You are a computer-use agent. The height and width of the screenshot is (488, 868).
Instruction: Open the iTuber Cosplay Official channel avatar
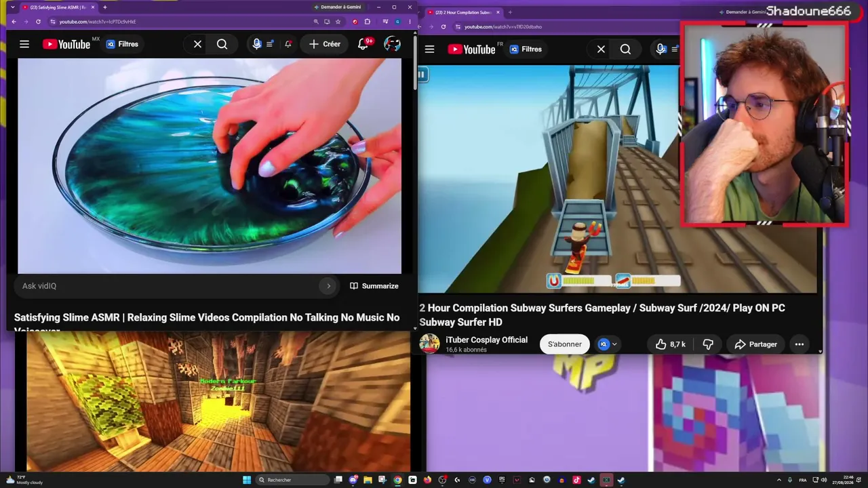point(429,344)
